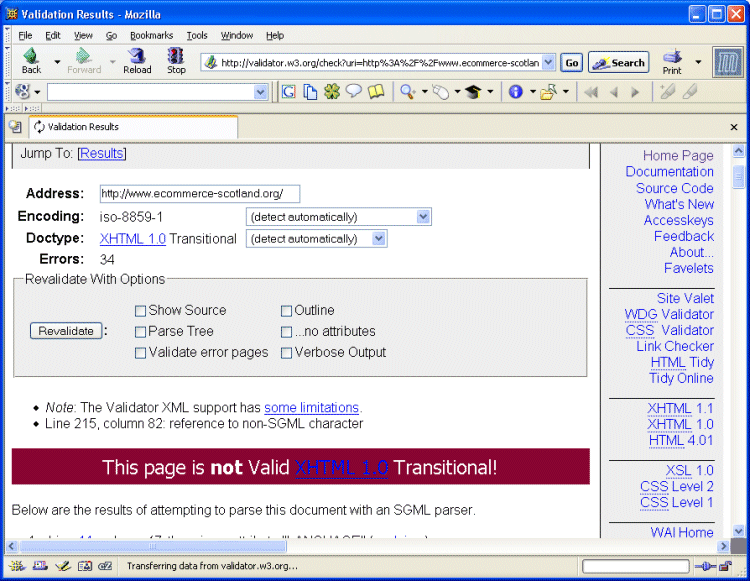Image resolution: width=750 pixels, height=581 pixels.
Task: Open the Doctype detect automatically dropdown
Action: (x=317, y=239)
